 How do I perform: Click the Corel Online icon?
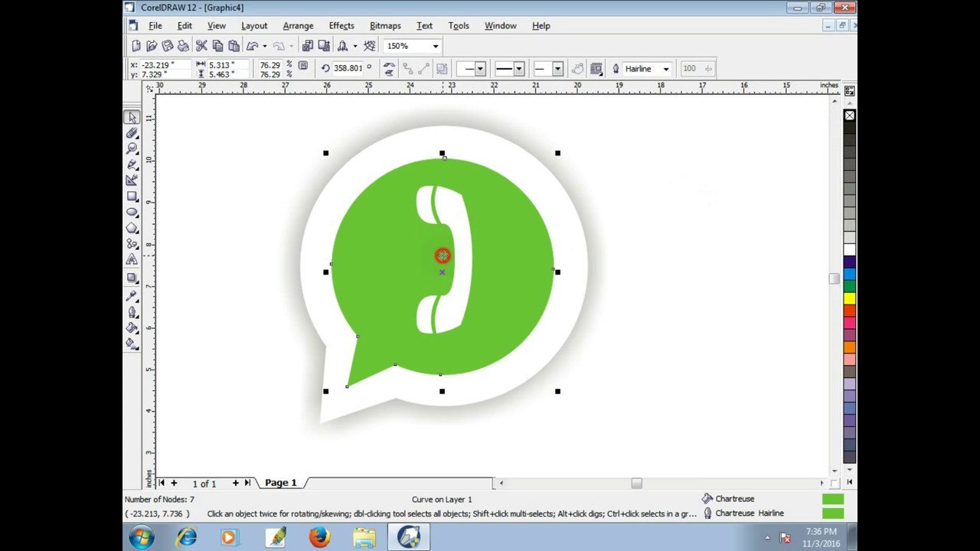pos(371,46)
